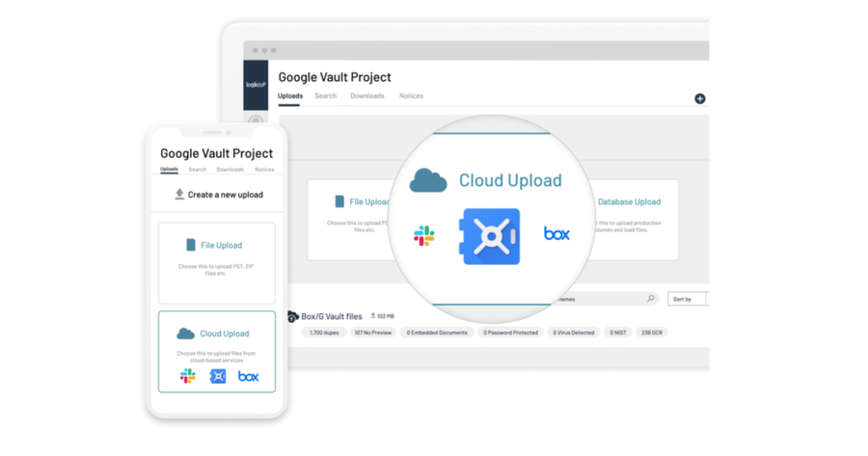Switch to the Search tab on the phone
The width and height of the screenshot is (868, 456).
tap(197, 170)
